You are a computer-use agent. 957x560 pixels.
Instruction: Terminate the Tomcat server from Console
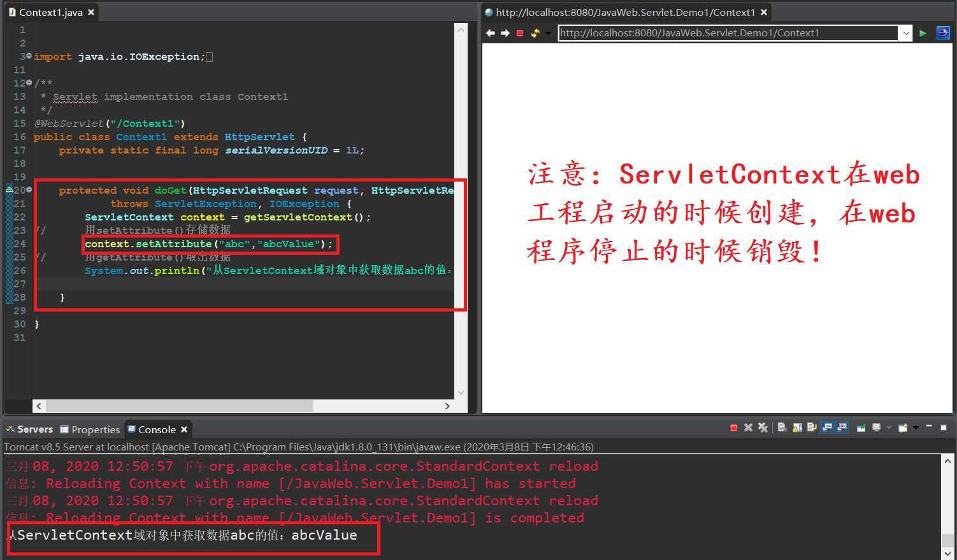tap(733, 428)
